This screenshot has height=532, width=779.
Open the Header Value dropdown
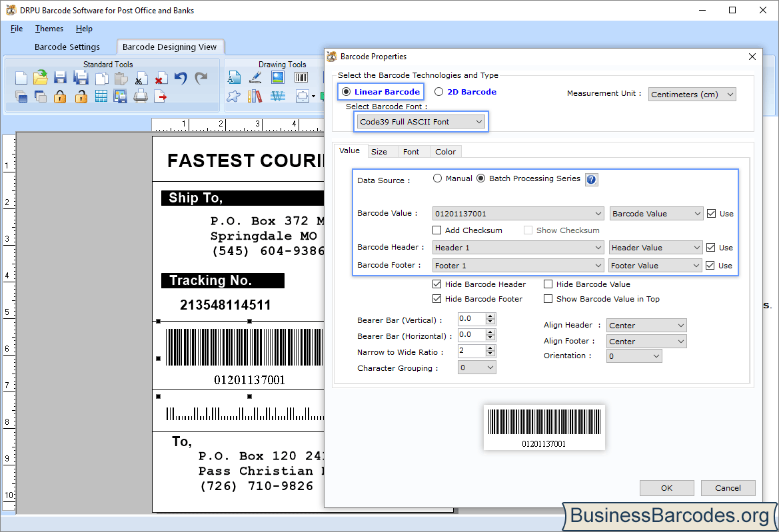656,248
